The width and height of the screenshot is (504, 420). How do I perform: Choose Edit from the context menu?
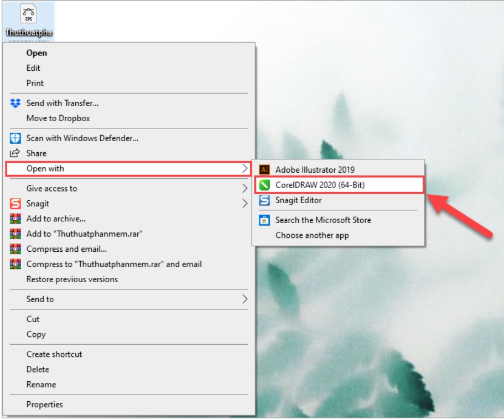pos(129,68)
